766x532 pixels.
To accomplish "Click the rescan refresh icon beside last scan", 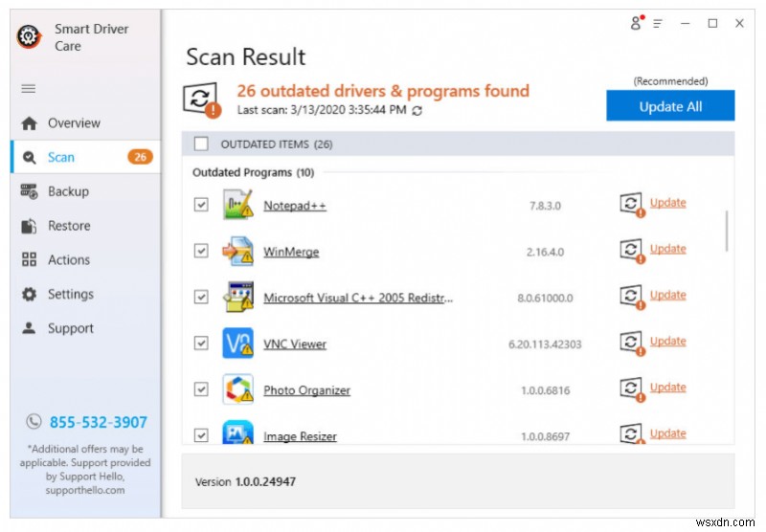I will [417, 111].
